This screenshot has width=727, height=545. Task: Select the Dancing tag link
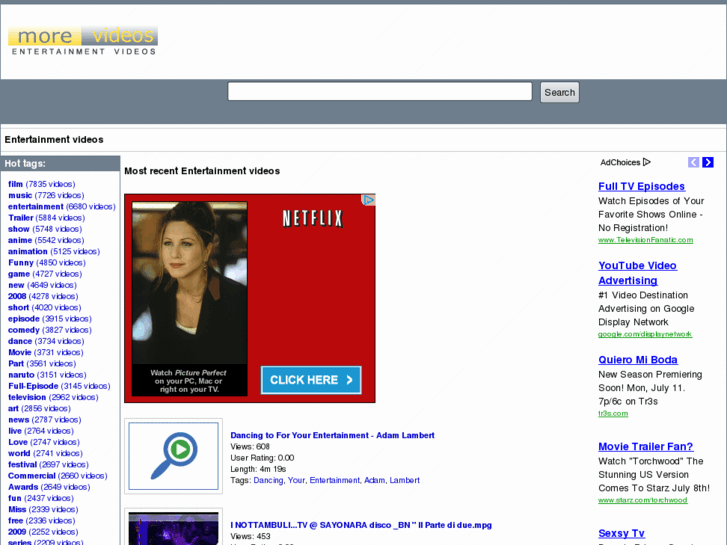click(x=268, y=480)
